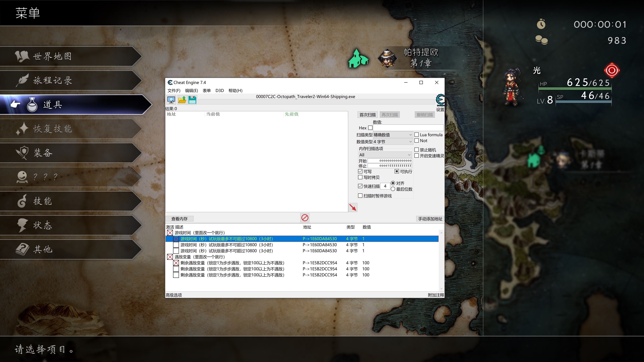This screenshot has width=644, height=362.
Task: Open the 编辑(E) menu
Action: pos(192,91)
